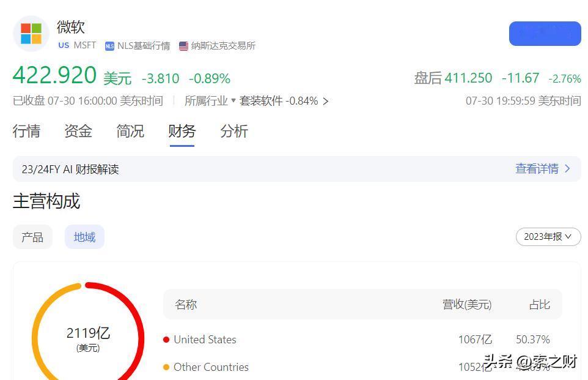This screenshot has width=588, height=380.
Task: Open 套装软件 industry chevron arrow
Action: click(x=326, y=102)
